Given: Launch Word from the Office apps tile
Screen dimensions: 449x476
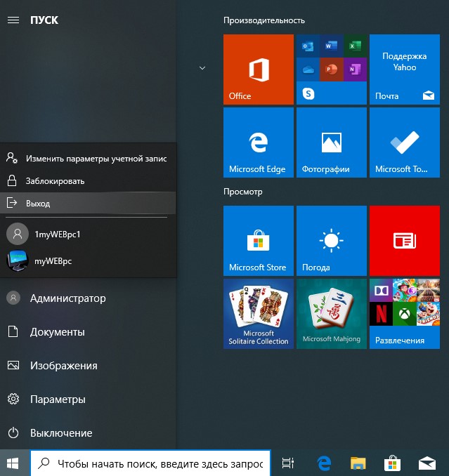Looking at the screenshot, I should tap(332, 46).
